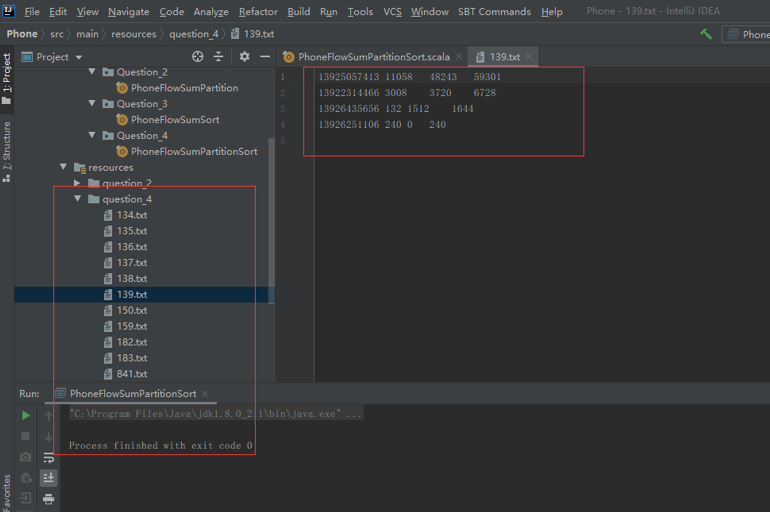Open the Favorites tool window tab
Image resolution: width=770 pixels, height=512 pixels.
click(x=7, y=492)
